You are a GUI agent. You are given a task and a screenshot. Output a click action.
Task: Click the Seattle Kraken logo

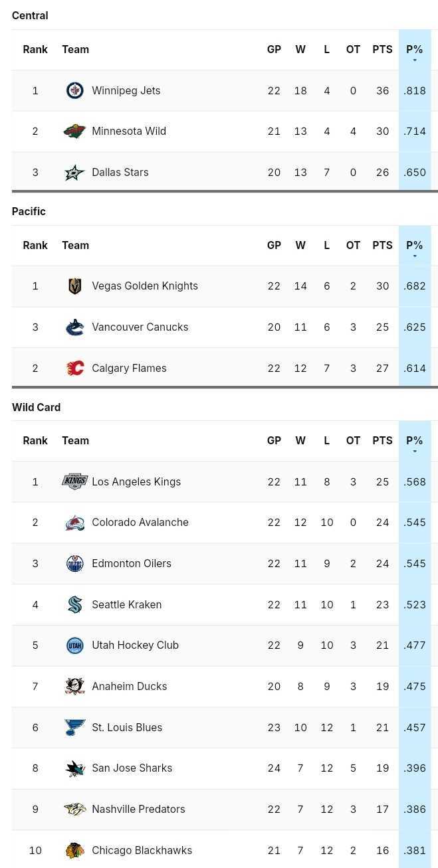75,604
